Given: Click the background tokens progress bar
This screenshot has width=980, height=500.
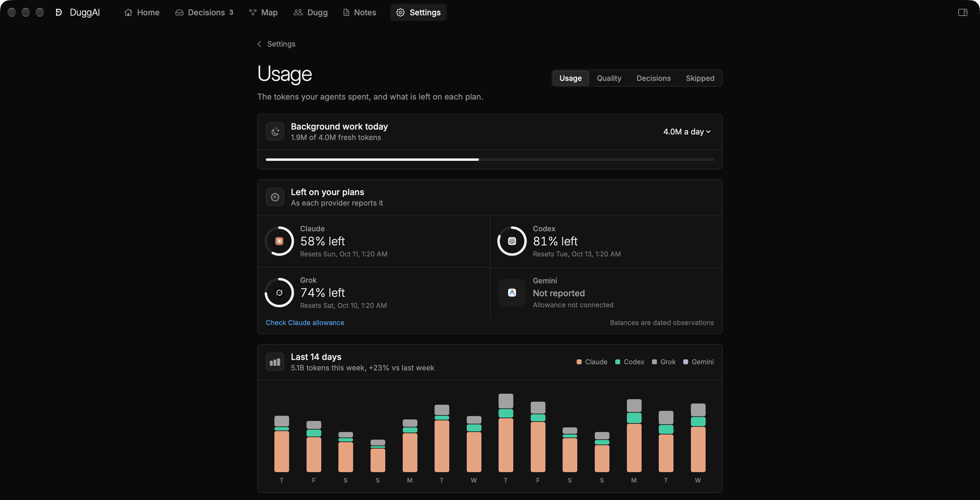Looking at the screenshot, I should (x=490, y=159).
